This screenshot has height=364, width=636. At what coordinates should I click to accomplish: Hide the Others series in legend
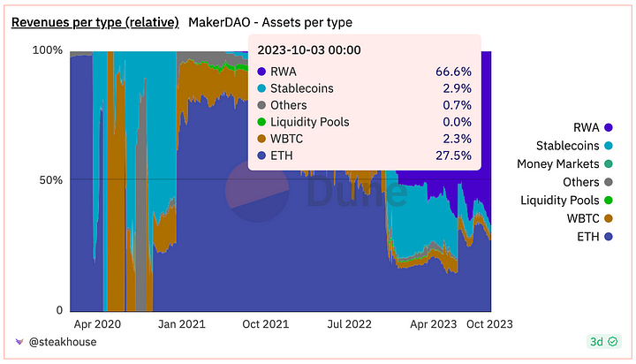tap(587, 182)
